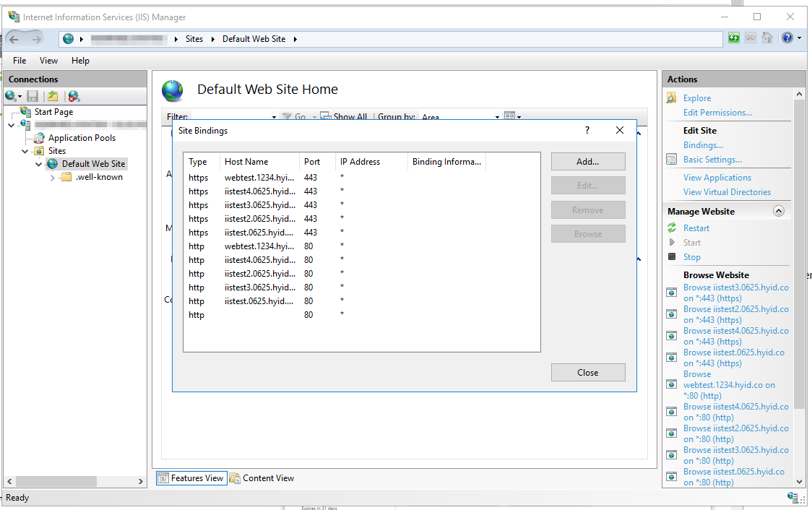This screenshot has height=510, width=812.
Task: Click the status bar configuration icon
Action: [x=792, y=498]
